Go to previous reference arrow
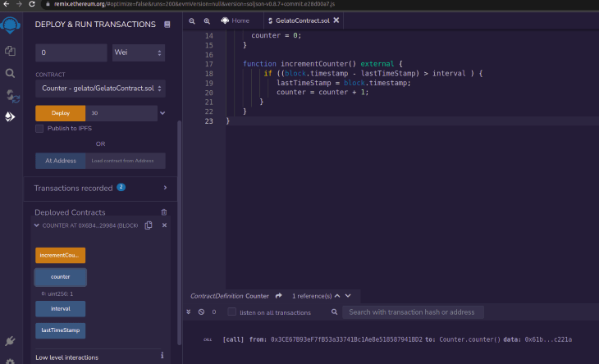 pyautogui.click(x=337, y=296)
